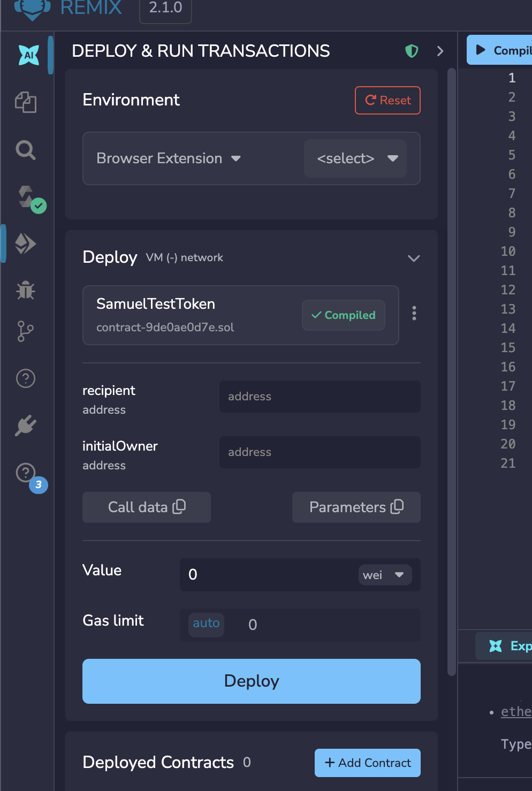Viewport: 532px width, 791px height.
Task: Click the ethers link in terminal
Action: point(516,711)
